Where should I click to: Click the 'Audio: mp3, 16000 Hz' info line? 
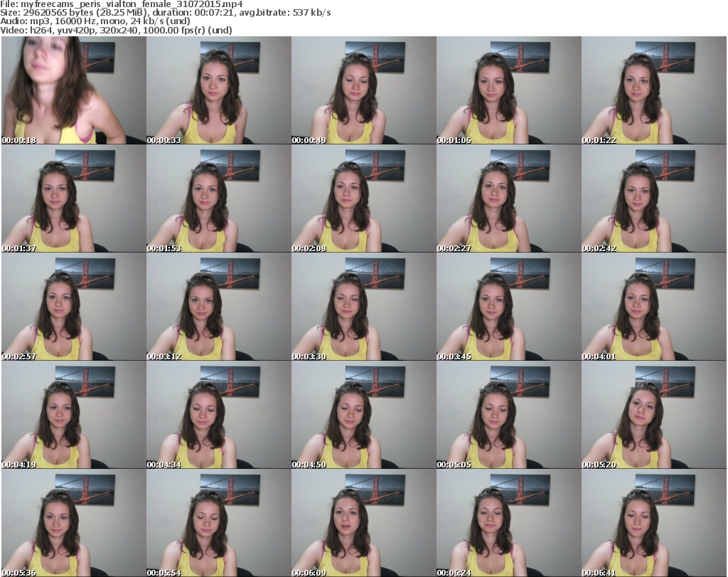(x=95, y=21)
